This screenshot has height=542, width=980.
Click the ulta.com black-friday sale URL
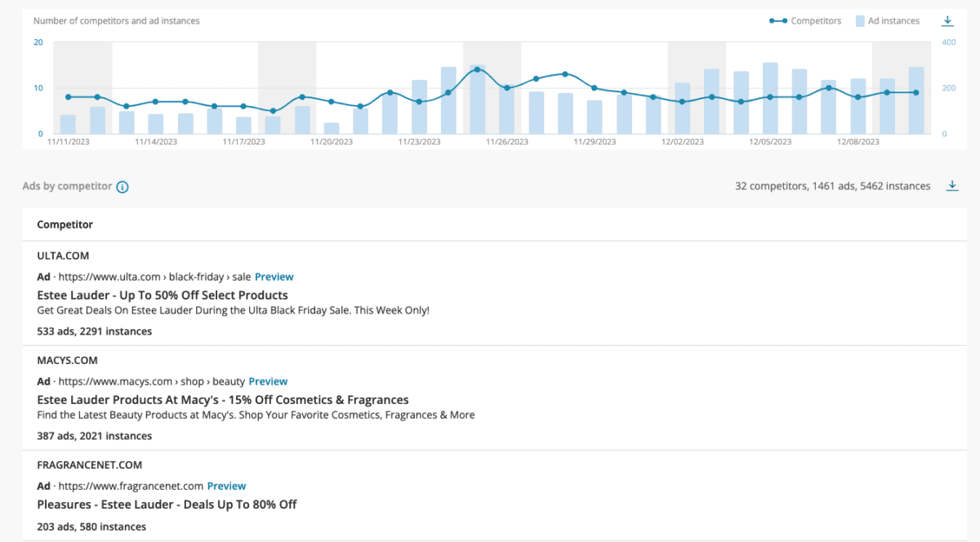(154, 277)
